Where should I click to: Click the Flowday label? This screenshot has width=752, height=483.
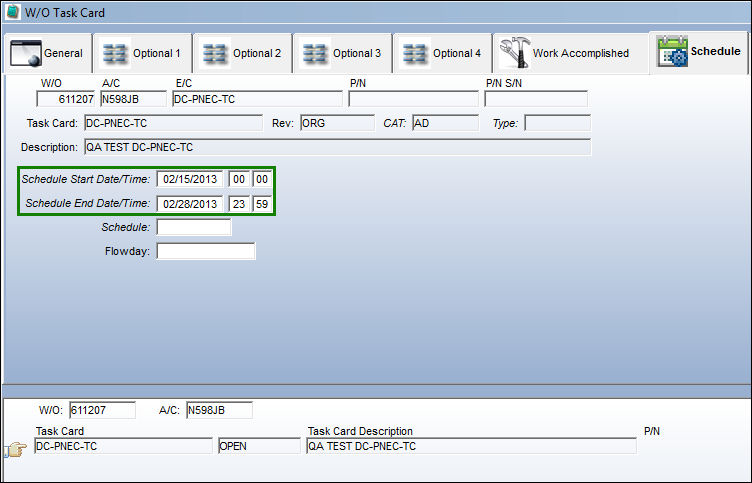click(x=127, y=251)
